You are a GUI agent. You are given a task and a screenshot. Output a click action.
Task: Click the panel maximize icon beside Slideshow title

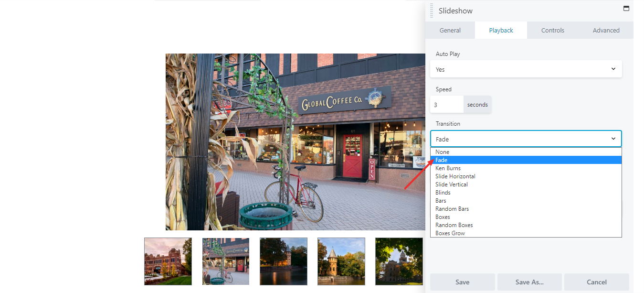coord(626,9)
